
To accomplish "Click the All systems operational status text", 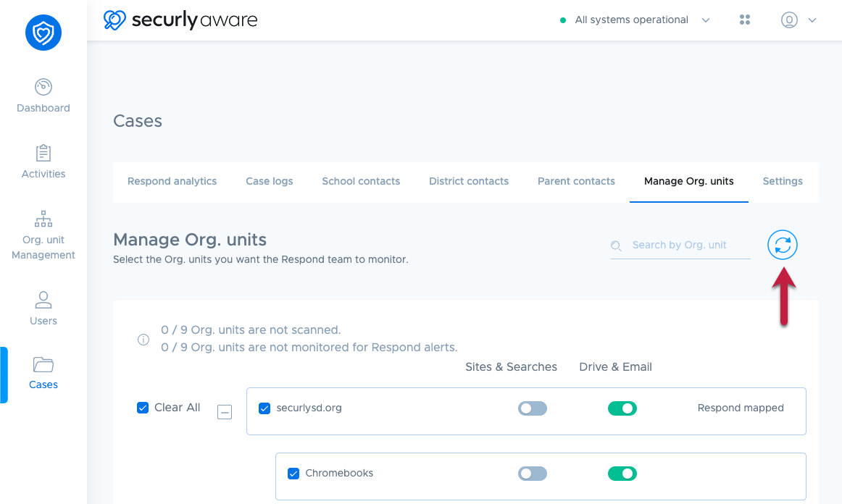I will click(x=632, y=20).
